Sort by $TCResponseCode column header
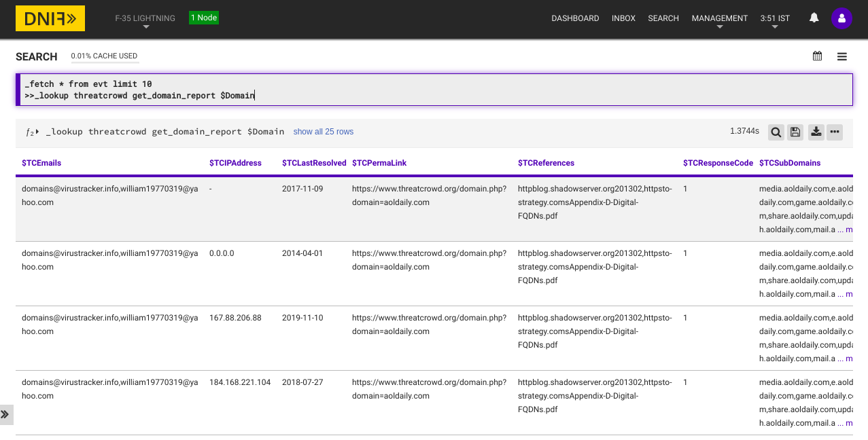868x440 pixels. pos(718,163)
